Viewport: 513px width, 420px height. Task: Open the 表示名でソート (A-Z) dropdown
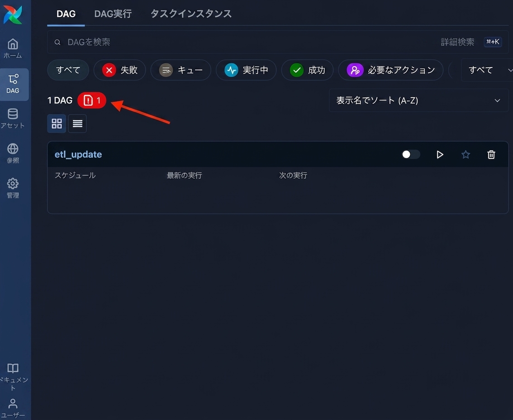tap(419, 100)
